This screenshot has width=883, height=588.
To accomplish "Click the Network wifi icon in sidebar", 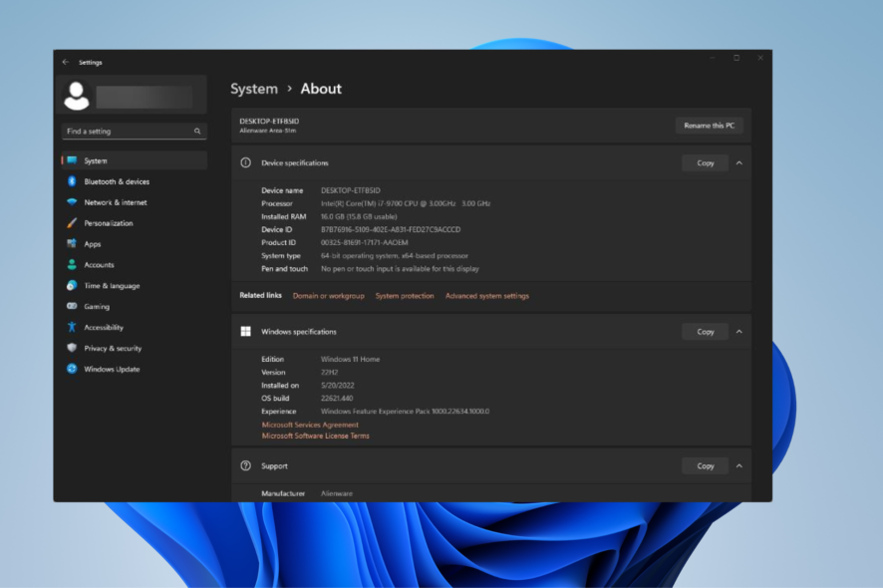I will click(72, 202).
